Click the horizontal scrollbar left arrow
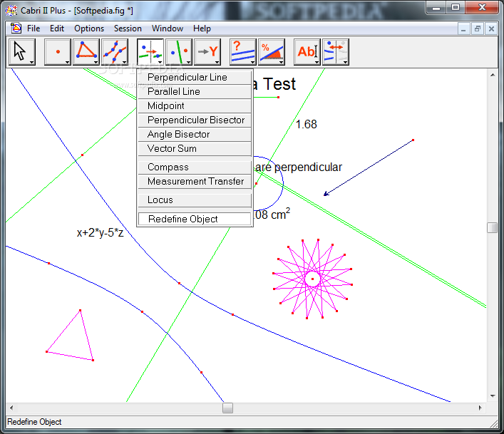Screen dimensions: 504x434 click(11, 408)
